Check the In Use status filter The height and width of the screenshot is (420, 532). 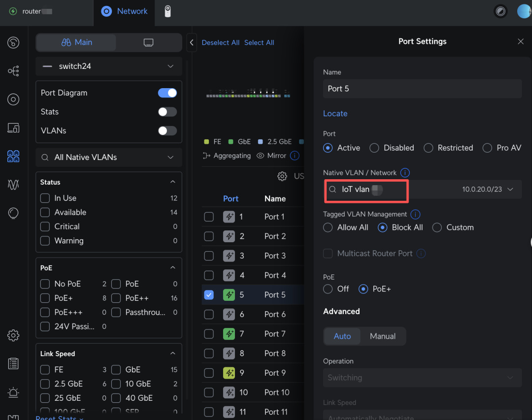pyautogui.click(x=45, y=198)
